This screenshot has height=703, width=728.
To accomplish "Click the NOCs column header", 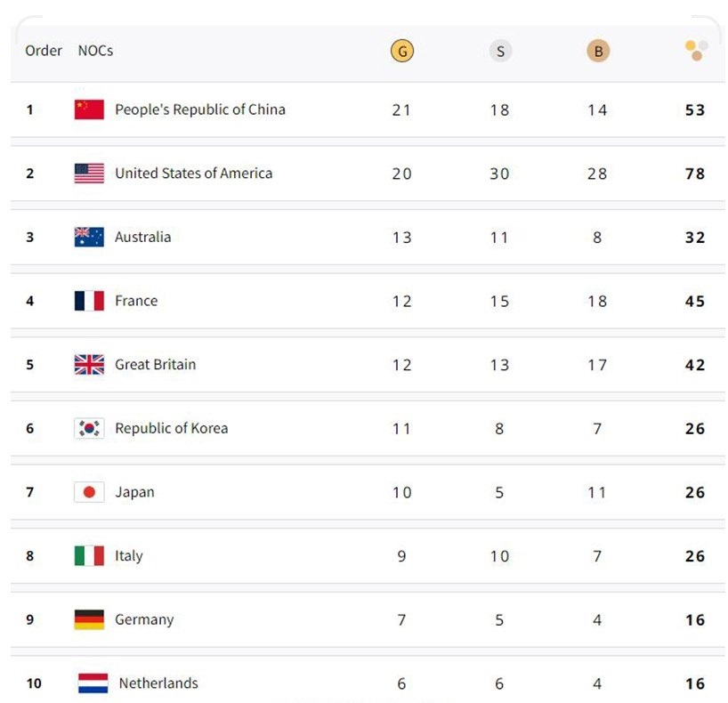I will point(95,51).
